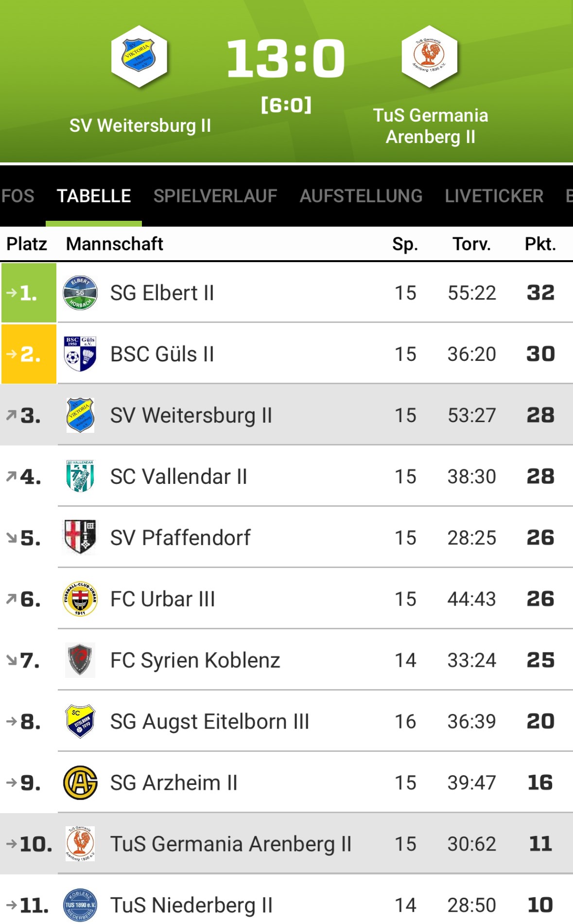Open BSC Güls II club logo
This screenshot has height=924, width=573.
[x=80, y=354]
